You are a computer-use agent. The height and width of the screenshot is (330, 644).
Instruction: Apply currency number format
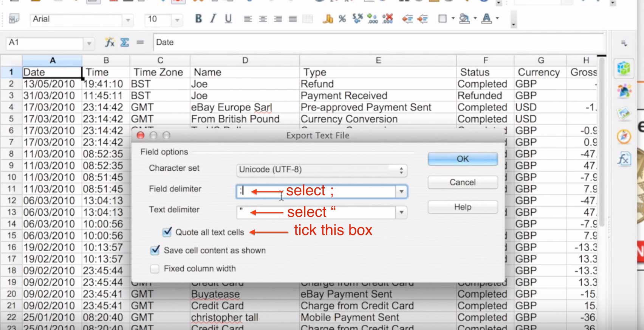coord(328,19)
